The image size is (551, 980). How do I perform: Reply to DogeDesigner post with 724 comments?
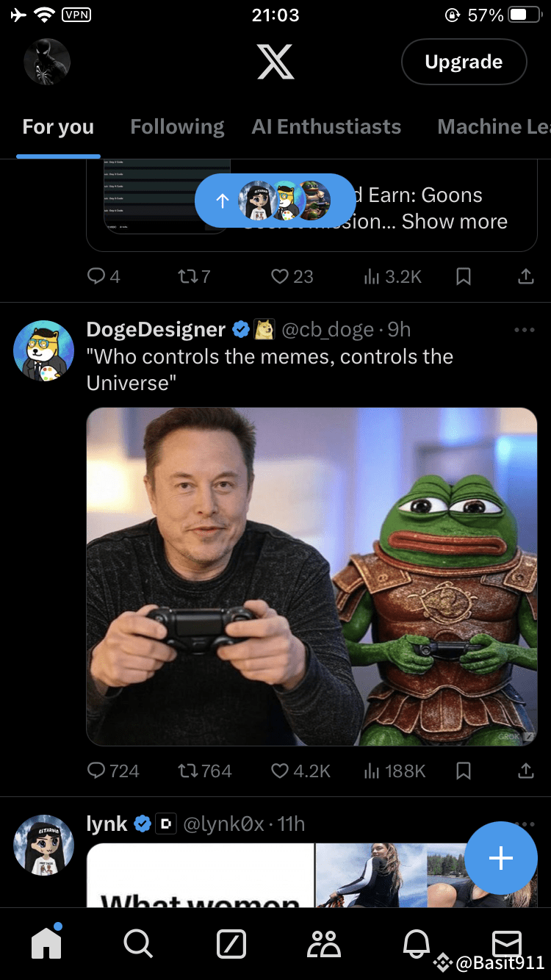pos(96,771)
